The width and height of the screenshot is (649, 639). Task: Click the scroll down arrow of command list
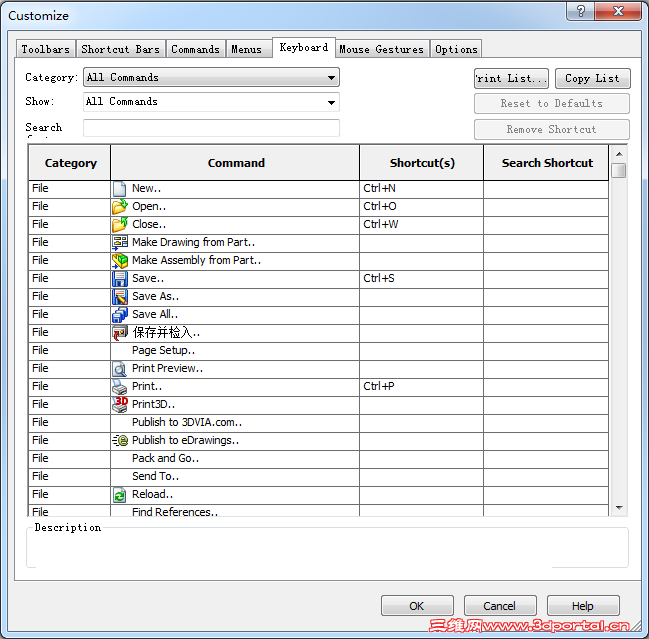[x=619, y=508]
